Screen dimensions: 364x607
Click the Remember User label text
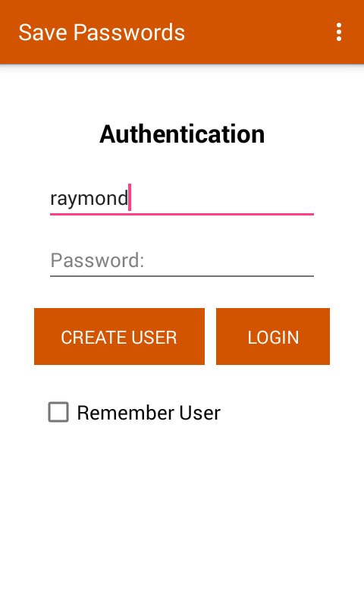[x=149, y=413]
